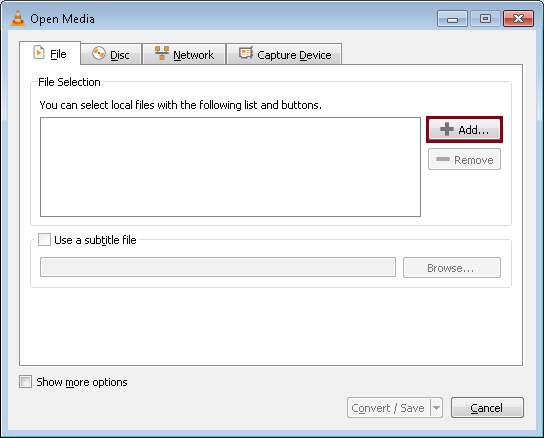
Task: Click the plus icon on Add button
Action: 447,129
